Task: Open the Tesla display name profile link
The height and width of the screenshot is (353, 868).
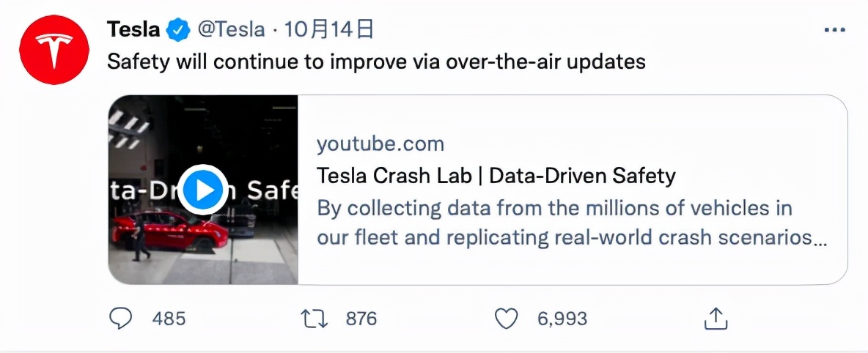Action: click(133, 29)
